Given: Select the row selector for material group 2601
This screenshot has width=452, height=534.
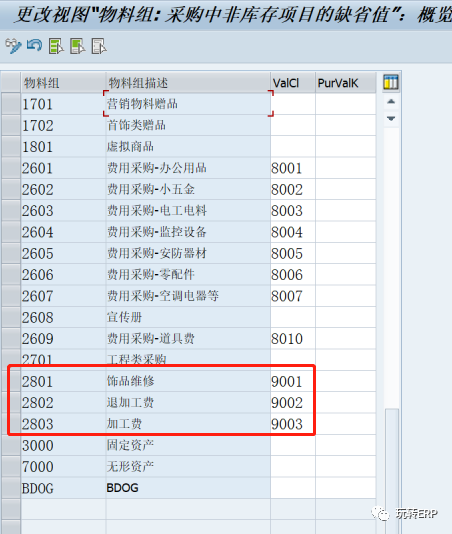Looking at the screenshot, I should click(11, 168).
